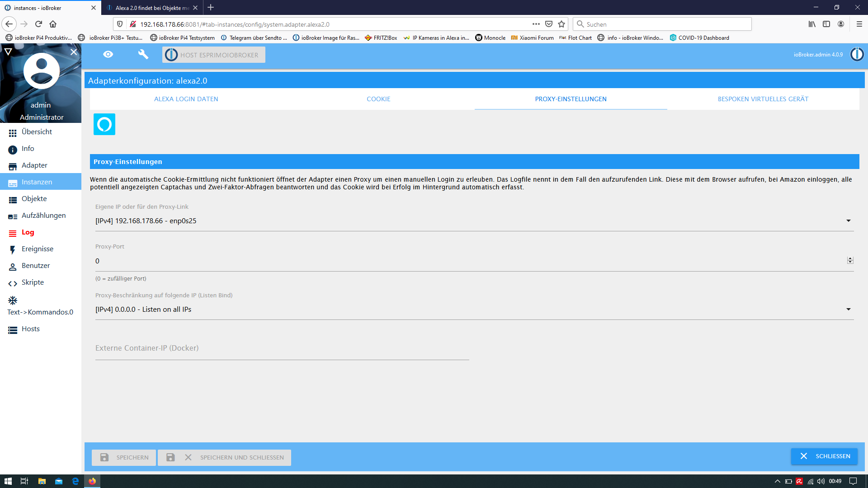Click the SCHLIESSEN button
This screenshot has width=868, height=488.
pyautogui.click(x=824, y=456)
